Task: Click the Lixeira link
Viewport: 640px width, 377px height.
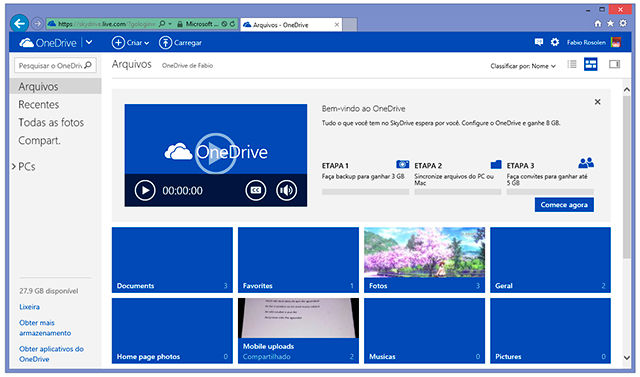Action: [x=29, y=307]
